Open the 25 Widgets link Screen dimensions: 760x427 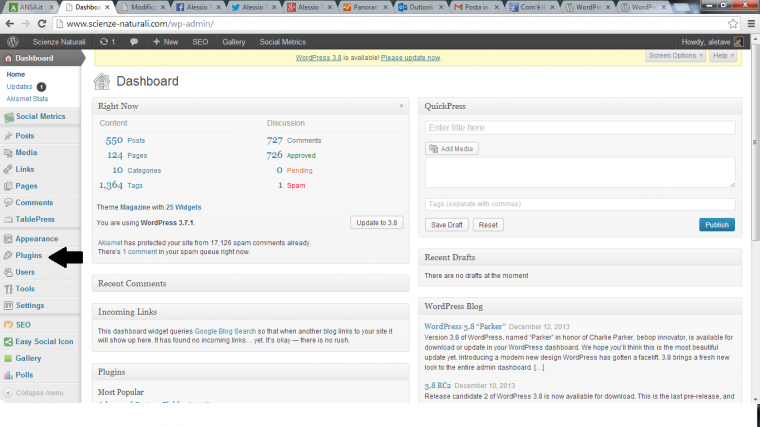point(183,207)
